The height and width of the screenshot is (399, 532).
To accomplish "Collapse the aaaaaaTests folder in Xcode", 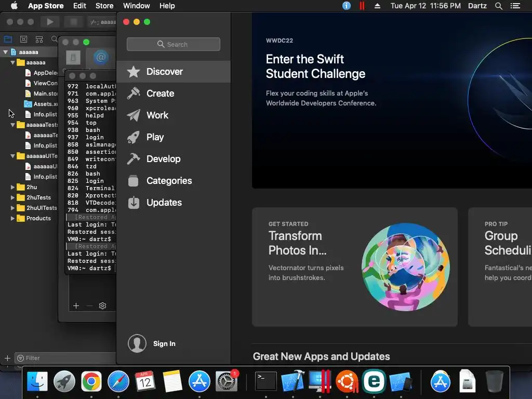I will coord(12,125).
